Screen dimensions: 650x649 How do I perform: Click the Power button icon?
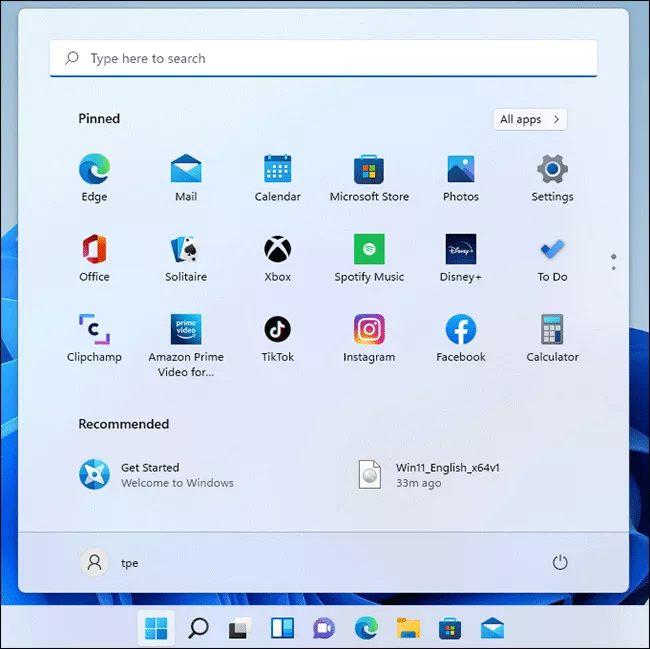click(560, 562)
